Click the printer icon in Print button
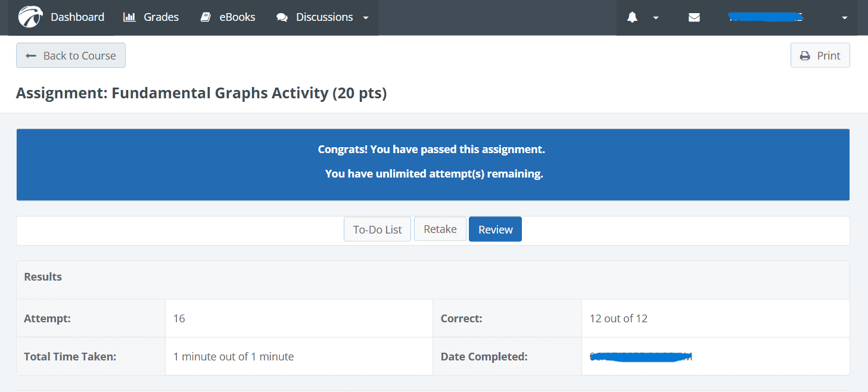Viewport: 868px width, 392px height. [x=805, y=56]
